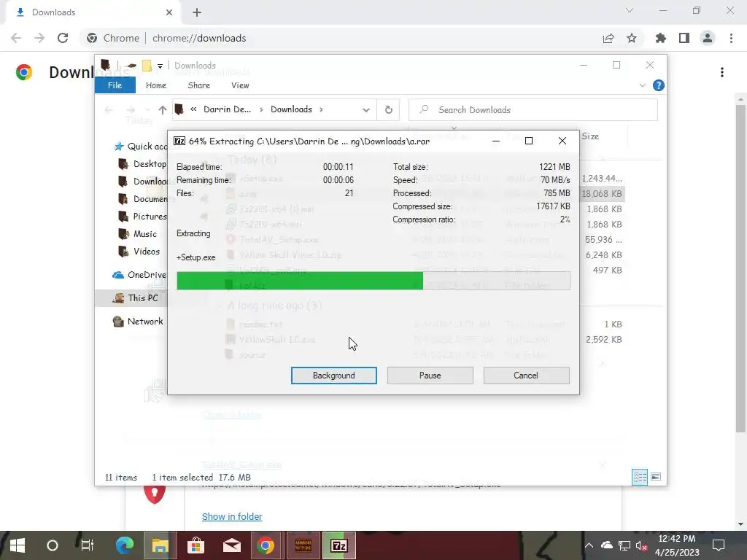Select Downloads in the address breadcrumb
The image size is (747, 560).
(291, 109)
